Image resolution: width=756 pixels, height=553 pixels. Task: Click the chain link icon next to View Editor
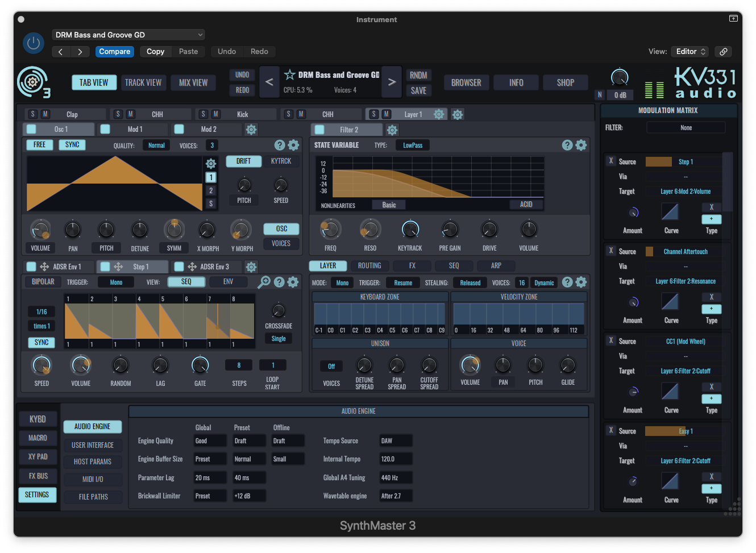pyautogui.click(x=723, y=51)
